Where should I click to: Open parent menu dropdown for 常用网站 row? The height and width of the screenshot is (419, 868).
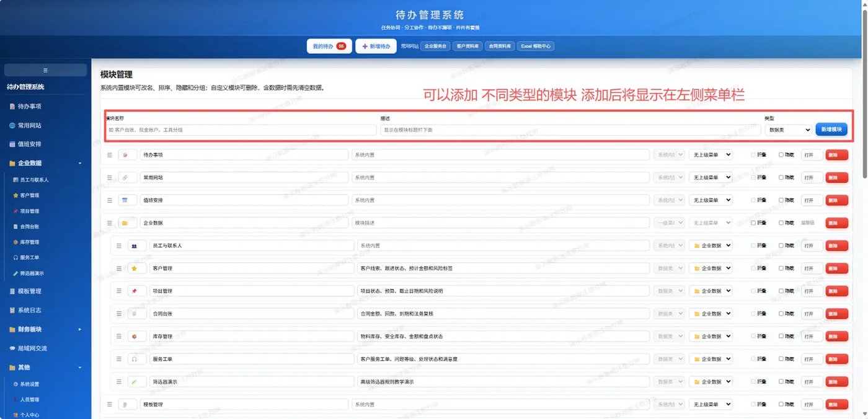(x=711, y=177)
